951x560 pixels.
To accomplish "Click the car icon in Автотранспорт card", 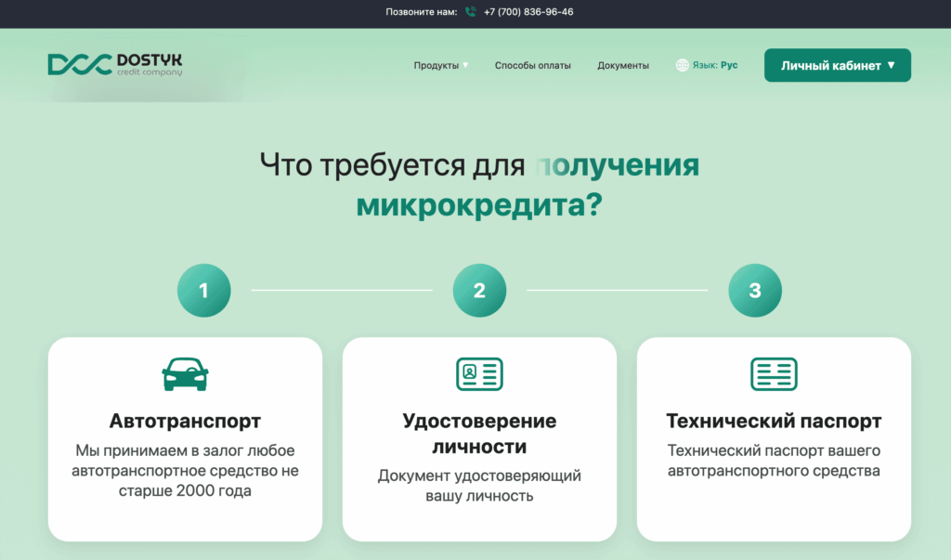I will click(185, 374).
